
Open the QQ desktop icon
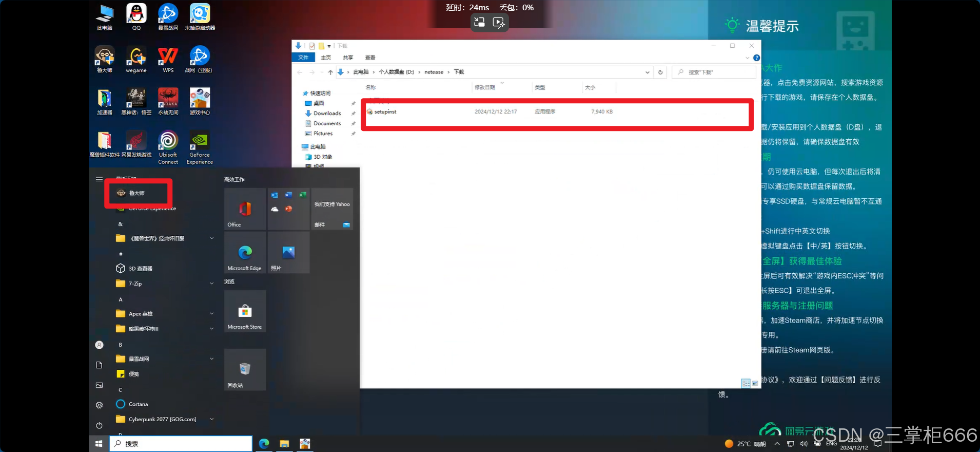click(136, 17)
